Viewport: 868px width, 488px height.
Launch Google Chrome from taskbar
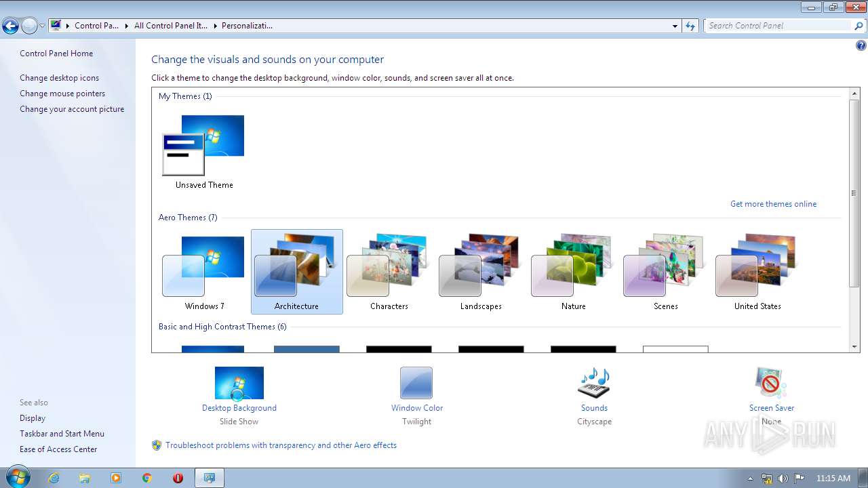click(147, 478)
